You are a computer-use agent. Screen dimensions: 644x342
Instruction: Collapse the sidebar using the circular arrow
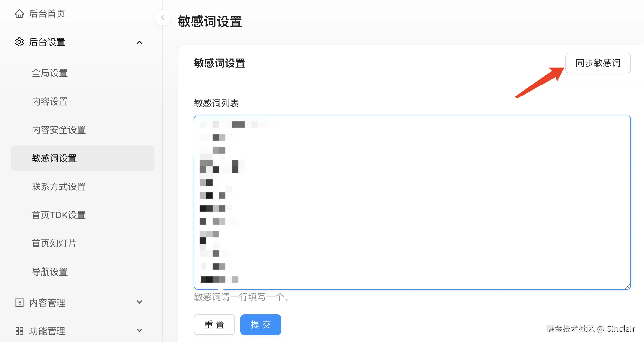[162, 17]
